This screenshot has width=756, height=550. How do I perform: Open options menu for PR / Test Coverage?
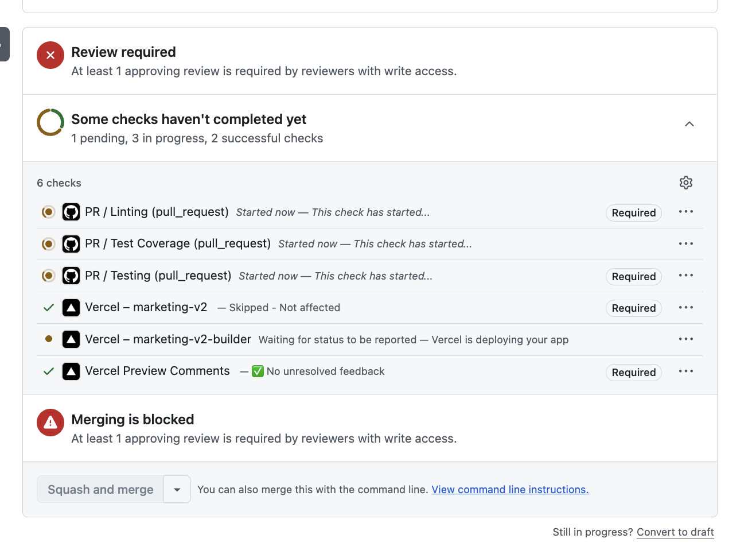[686, 244]
